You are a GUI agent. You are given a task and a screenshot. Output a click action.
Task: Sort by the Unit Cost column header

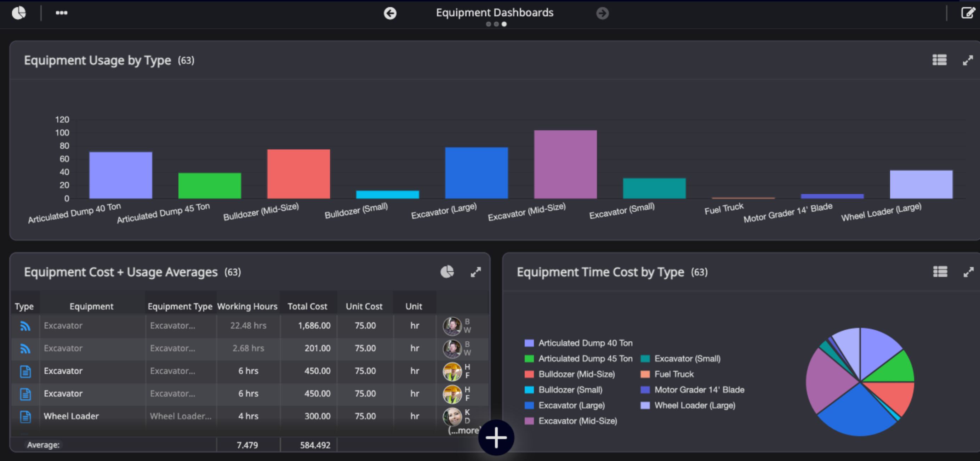(364, 306)
